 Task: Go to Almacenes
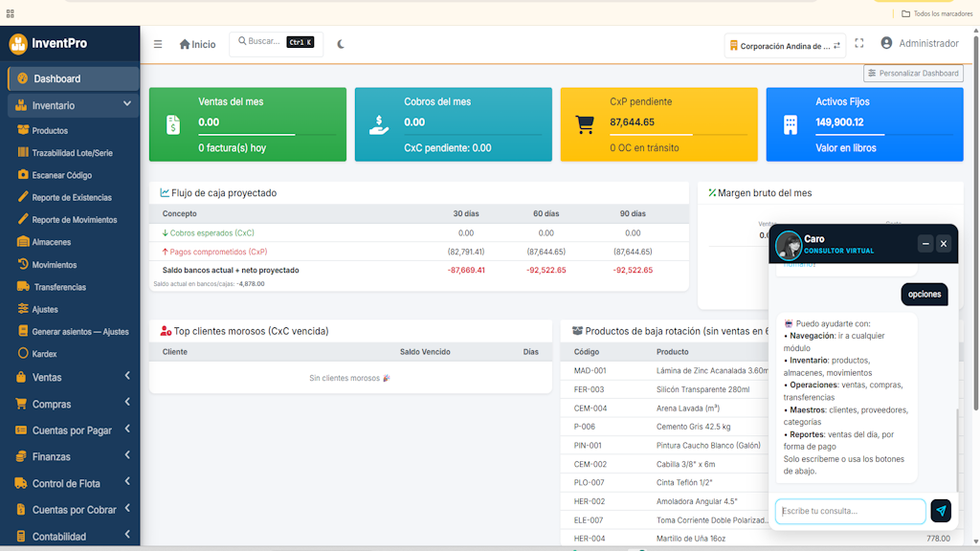click(x=52, y=242)
